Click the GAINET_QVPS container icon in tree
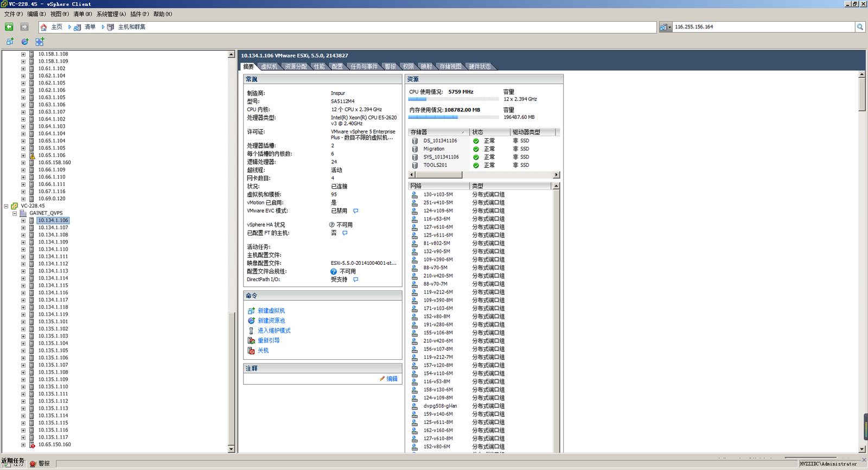The height and width of the screenshot is (470, 868). pos(23,213)
